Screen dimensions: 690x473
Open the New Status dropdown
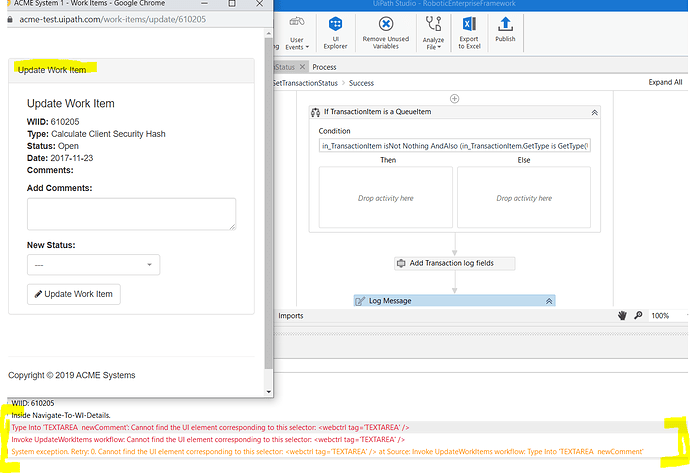point(93,265)
